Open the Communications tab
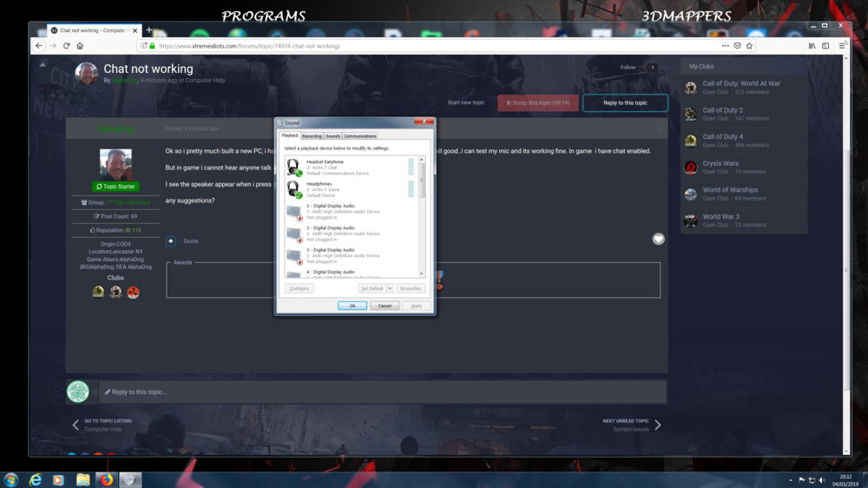 359,136
